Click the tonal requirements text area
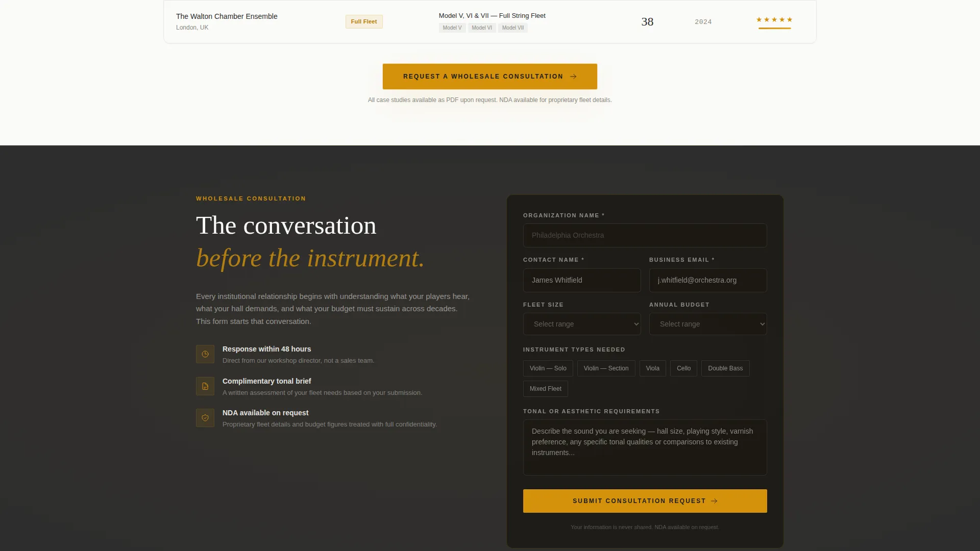Viewport: 980px width, 551px height. point(645,447)
